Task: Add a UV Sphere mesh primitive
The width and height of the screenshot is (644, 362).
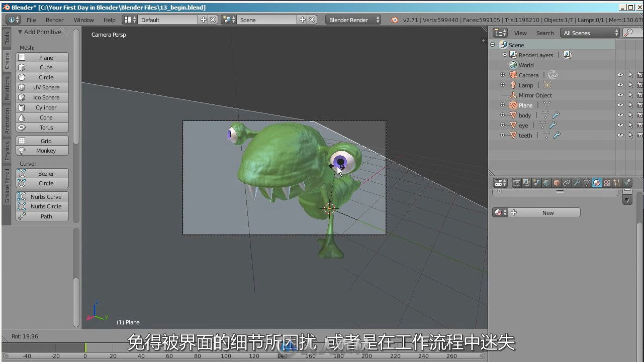Action: (42, 87)
